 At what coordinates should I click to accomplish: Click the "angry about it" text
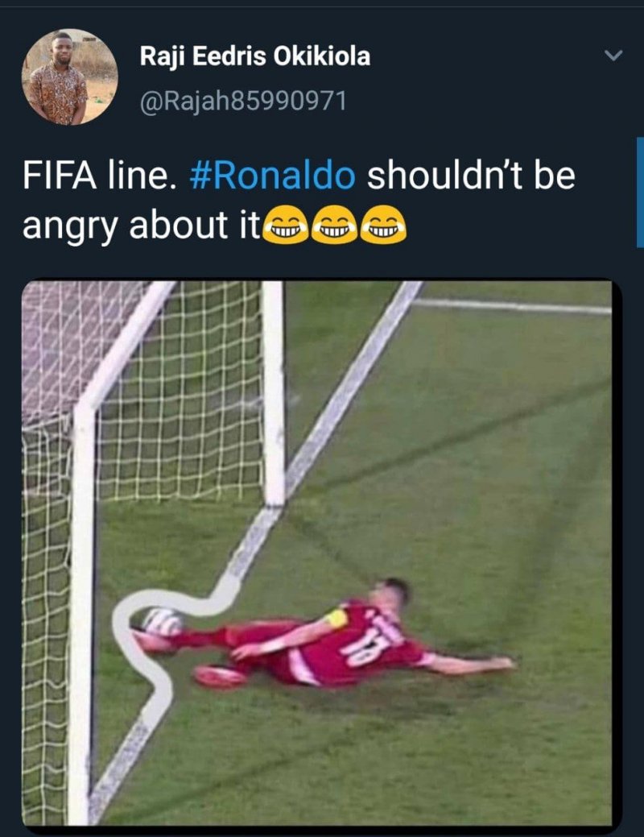point(142,226)
